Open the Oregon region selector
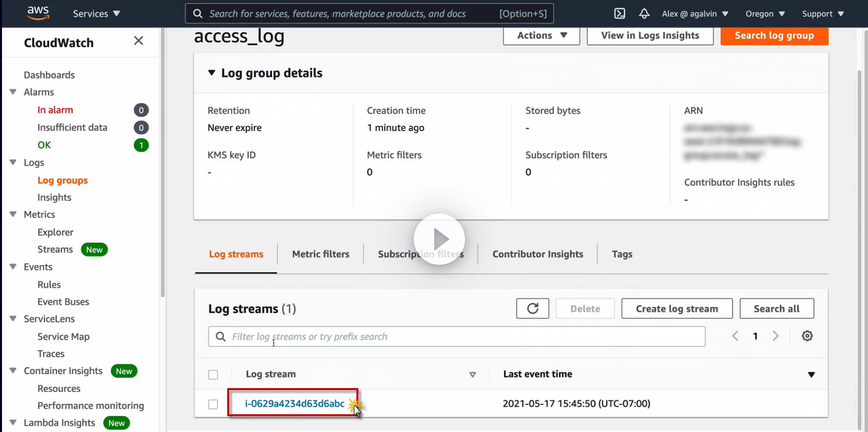868x432 pixels. tap(764, 14)
